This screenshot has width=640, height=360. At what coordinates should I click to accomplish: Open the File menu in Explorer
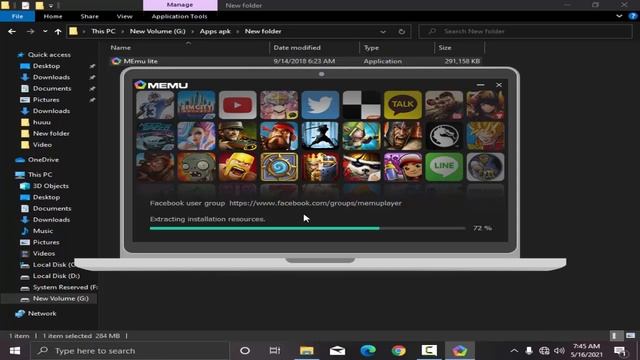pyautogui.click(x=17, y=16)
